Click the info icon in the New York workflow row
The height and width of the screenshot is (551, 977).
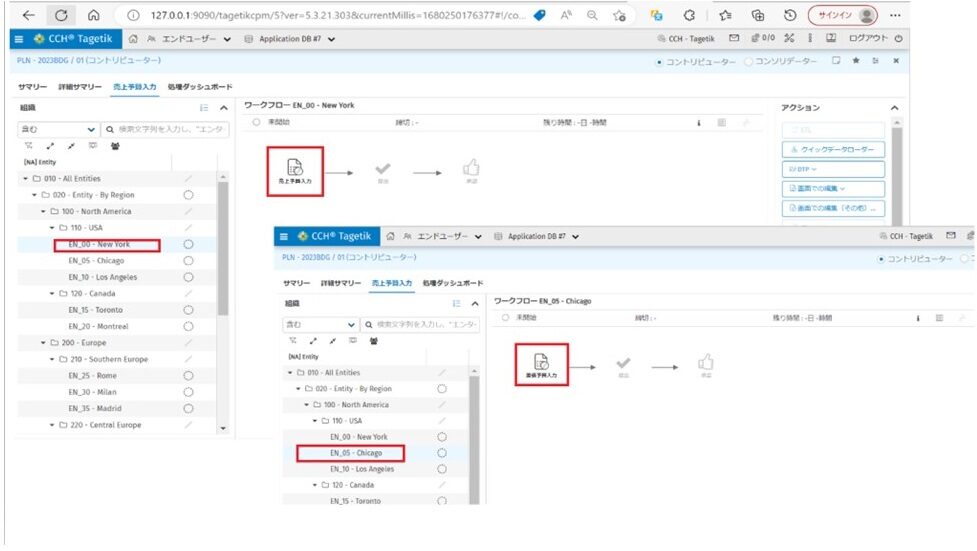[x=699, y=123]
